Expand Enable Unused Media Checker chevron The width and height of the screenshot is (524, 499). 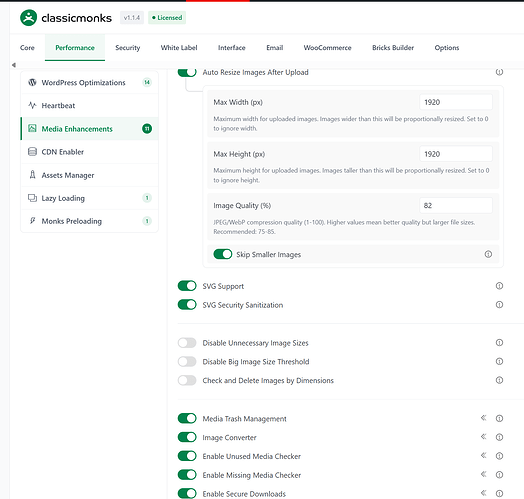(x=484, y=456)
